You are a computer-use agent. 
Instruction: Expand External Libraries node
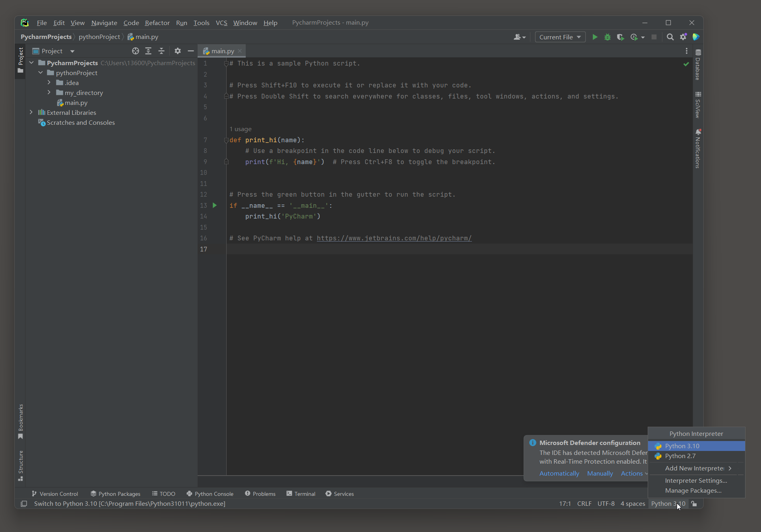(x=31, y=112)
